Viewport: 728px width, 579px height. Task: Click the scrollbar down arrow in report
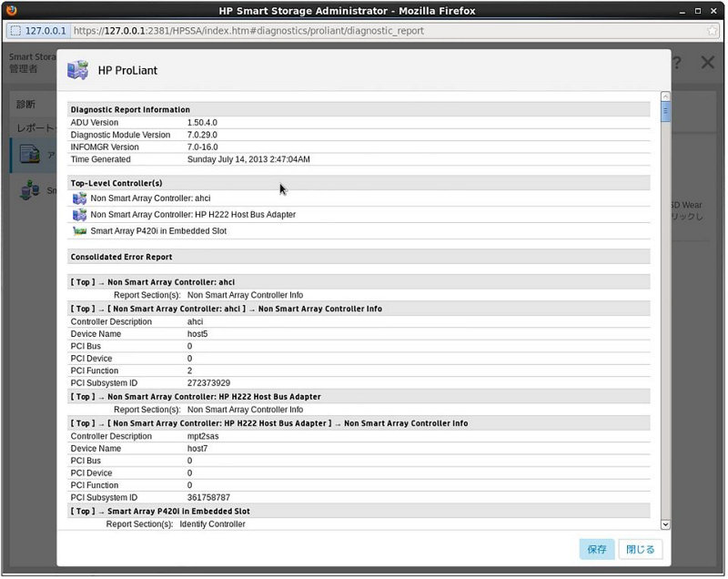pyautogui.click(x=665, y=524)
